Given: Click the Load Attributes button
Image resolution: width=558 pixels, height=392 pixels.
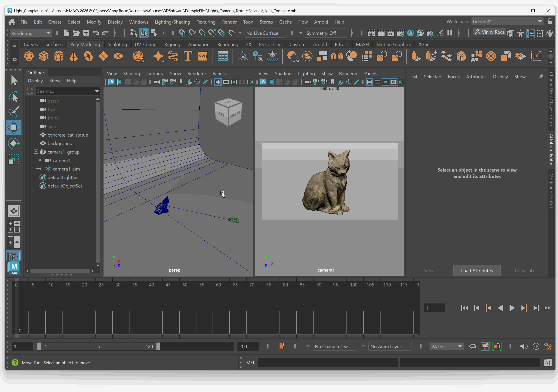Looking at the screenshot, I should [477, 270].
